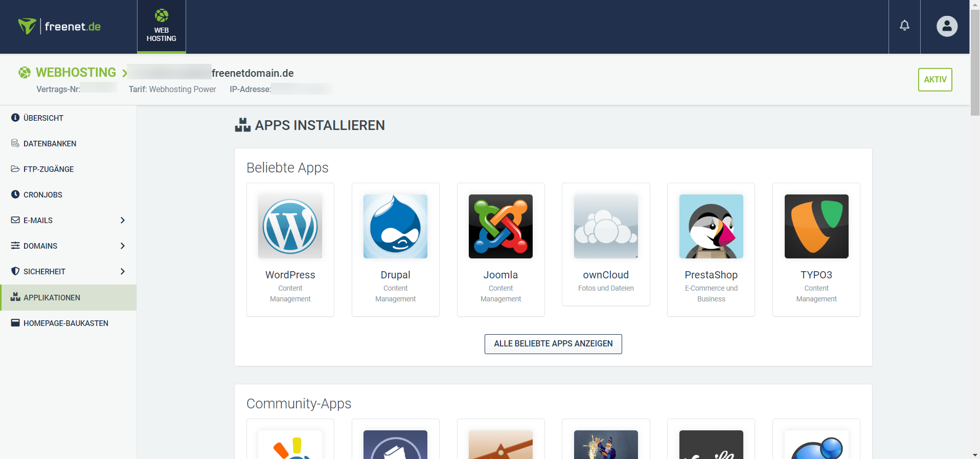Click the Drupal name label

(x=395, y=275)
